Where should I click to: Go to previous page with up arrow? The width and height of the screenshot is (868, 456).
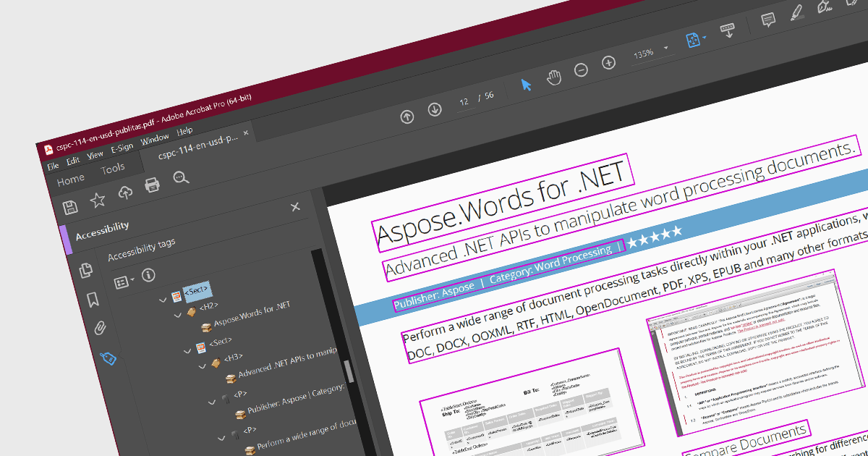click(407, 116)
